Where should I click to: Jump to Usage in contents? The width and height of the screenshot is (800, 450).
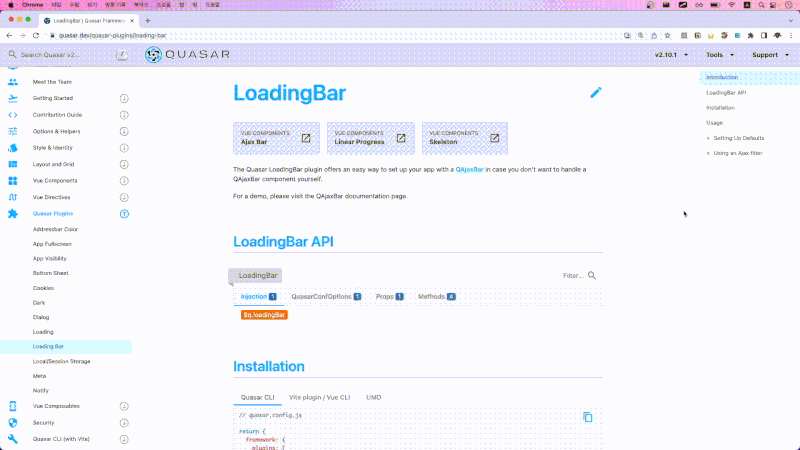pyautogui.click(x=714, y=123)
